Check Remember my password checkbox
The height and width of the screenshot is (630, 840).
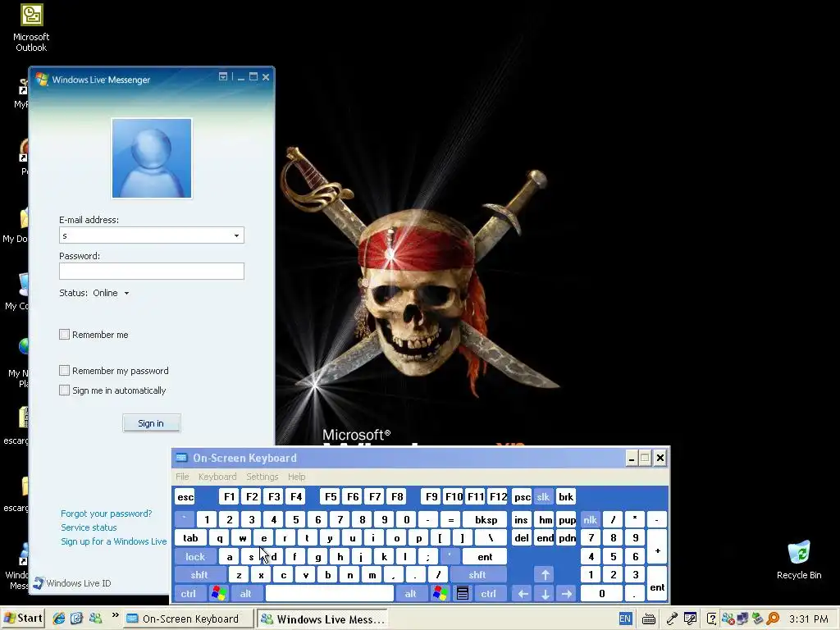(x=64, y=370)
